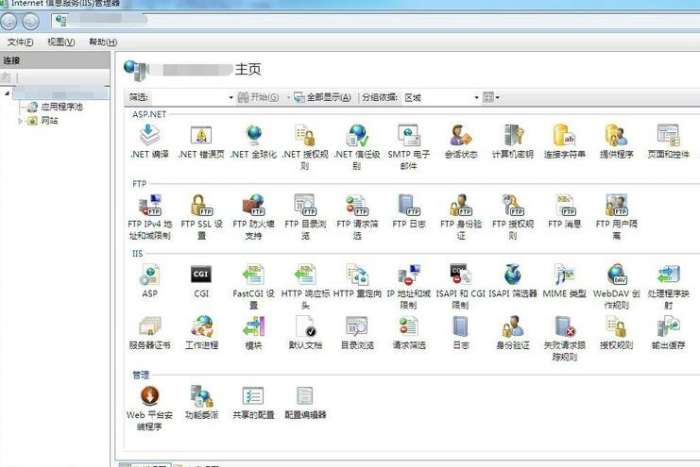Open FTP 请求筛选 icon
This screenshot has width=700, height=467.
(x=357, y=217)
